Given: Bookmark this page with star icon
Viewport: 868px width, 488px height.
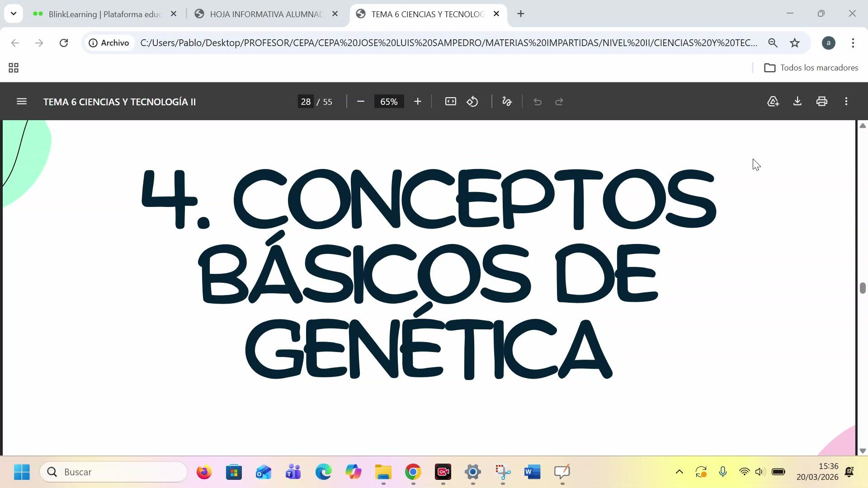Looking at the screenshot, I should coord(794,43).
